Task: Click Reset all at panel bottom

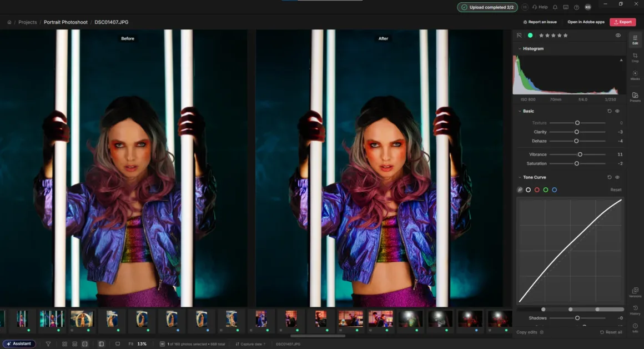Action: pos(611,332)
